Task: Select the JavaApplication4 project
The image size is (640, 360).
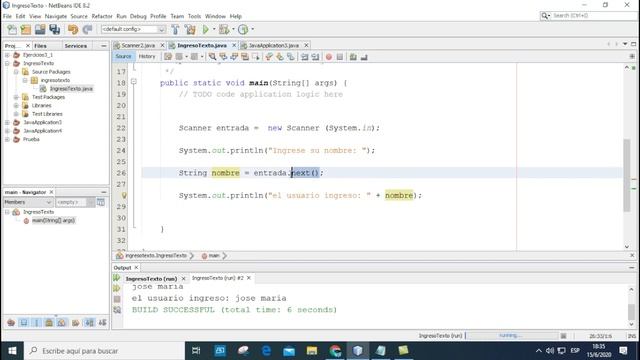Action: coord(42,131)
